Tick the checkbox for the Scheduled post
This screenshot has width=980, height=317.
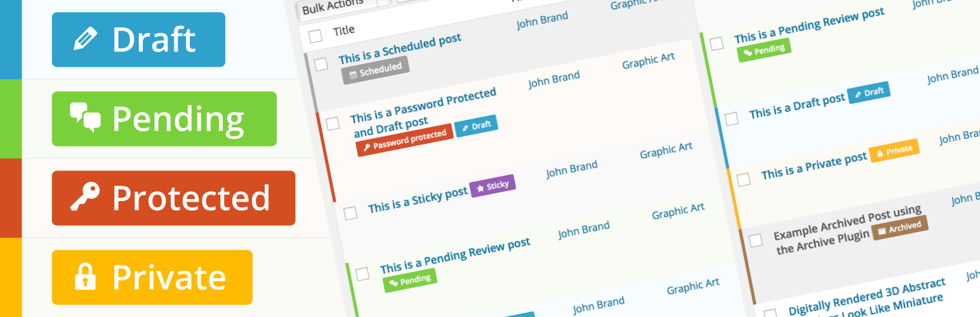click(x=321, y=64)
